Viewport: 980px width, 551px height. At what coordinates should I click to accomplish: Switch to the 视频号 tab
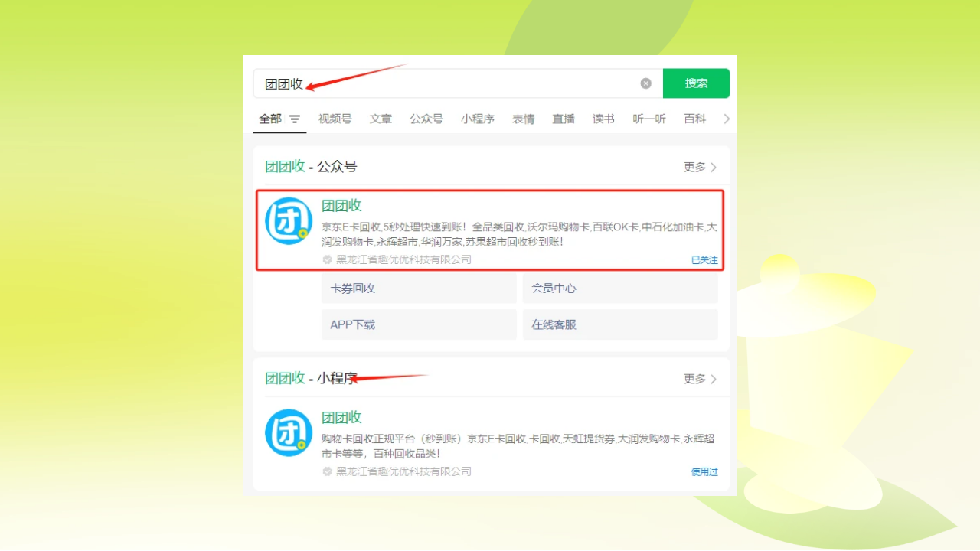[x=335, y=119]
